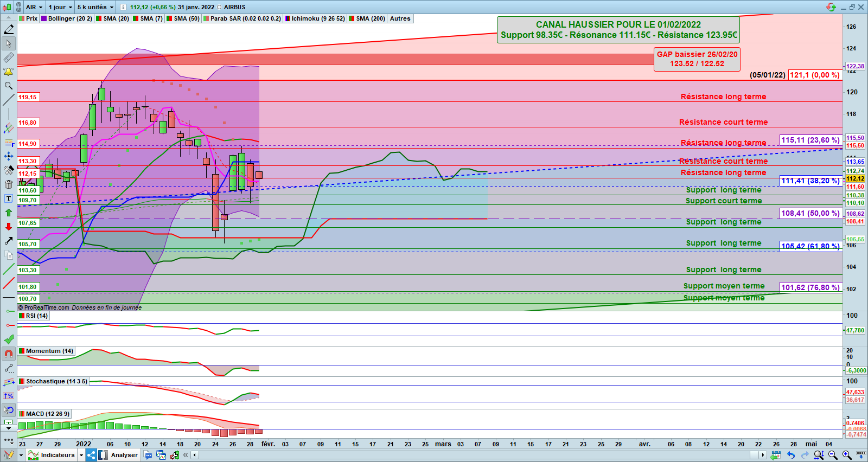Viewport: 868px width, 462px height.
Task: Click the 119,15 price level label
Action: [x=28, y=97]
